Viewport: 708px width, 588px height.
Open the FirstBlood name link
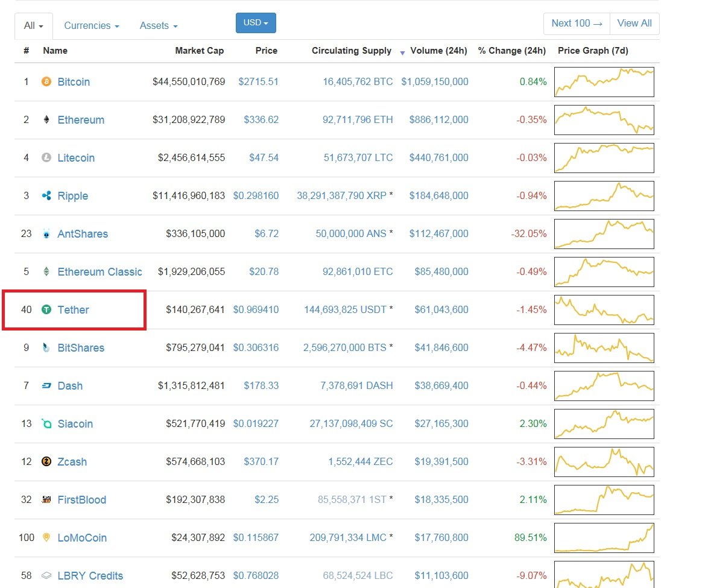pyautogui.click(x=82, y=499)
